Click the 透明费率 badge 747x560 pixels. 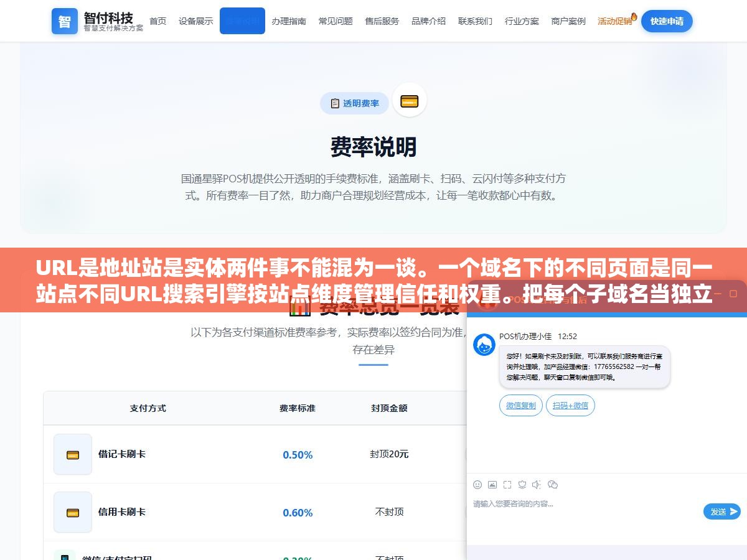(x=354, y=103)
